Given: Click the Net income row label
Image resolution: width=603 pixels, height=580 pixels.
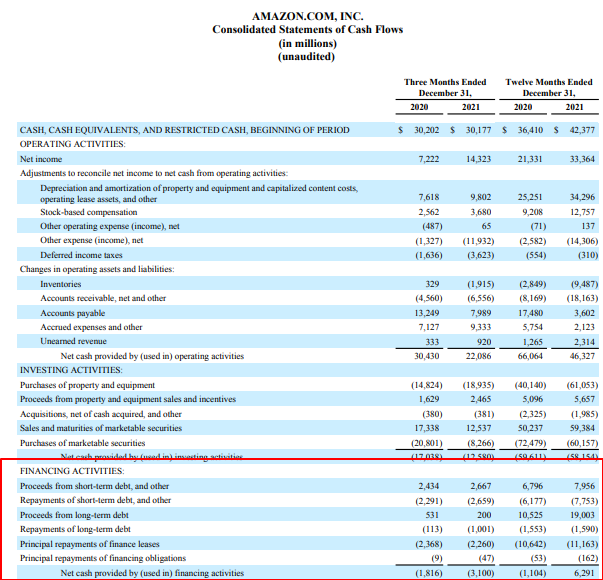Looking at the screenshot, I should 42,159.
